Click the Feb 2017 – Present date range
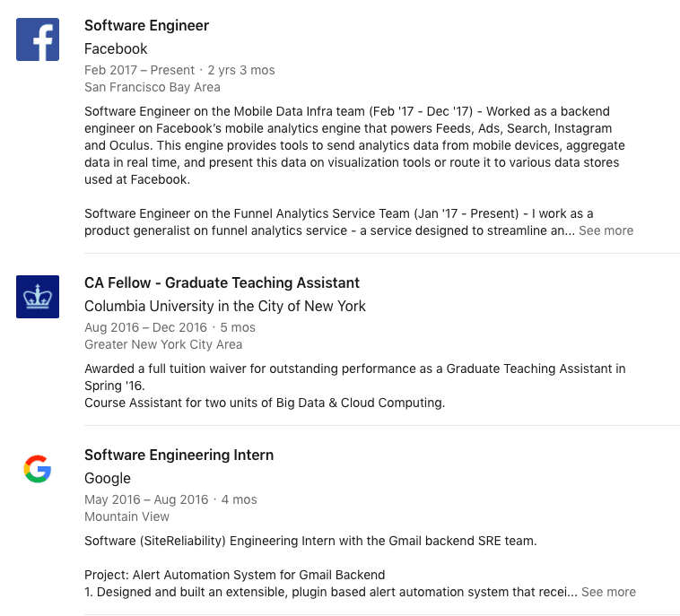680x616 pixels. click(140, 70)
